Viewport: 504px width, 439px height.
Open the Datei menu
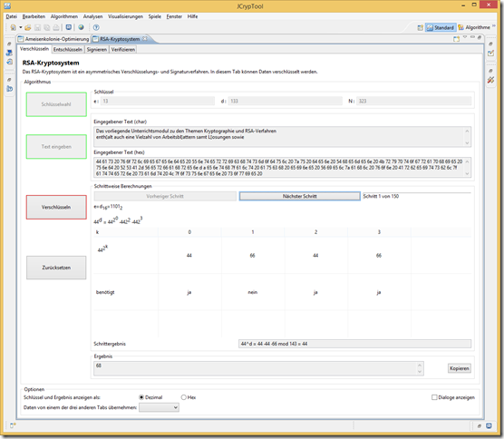(11, 16)
